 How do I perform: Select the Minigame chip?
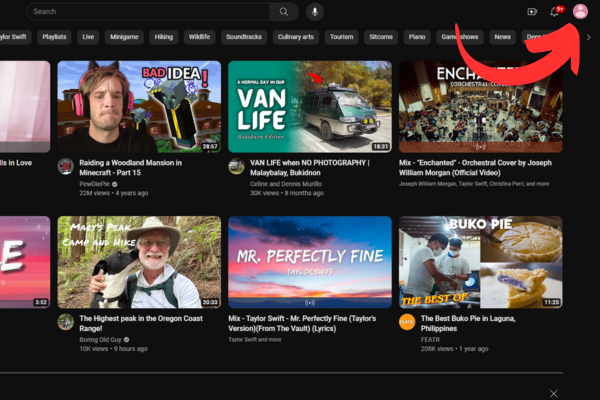124,37
